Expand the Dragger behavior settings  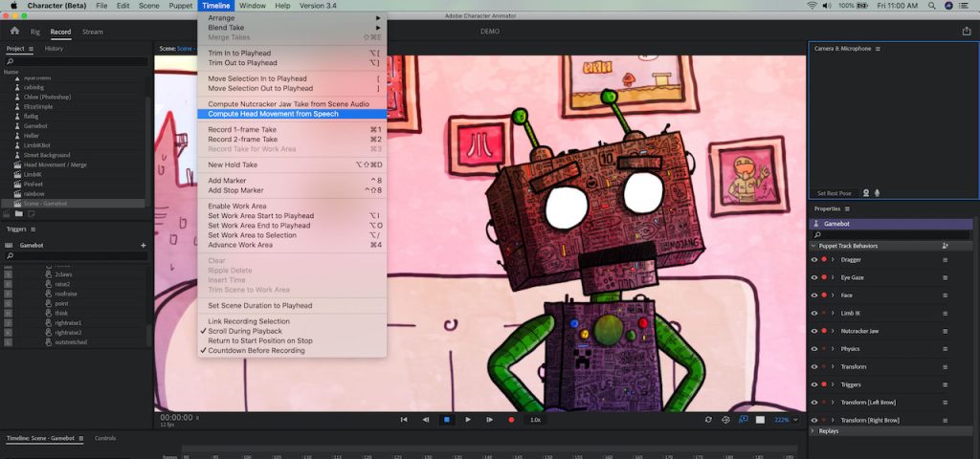coord(833,260)
